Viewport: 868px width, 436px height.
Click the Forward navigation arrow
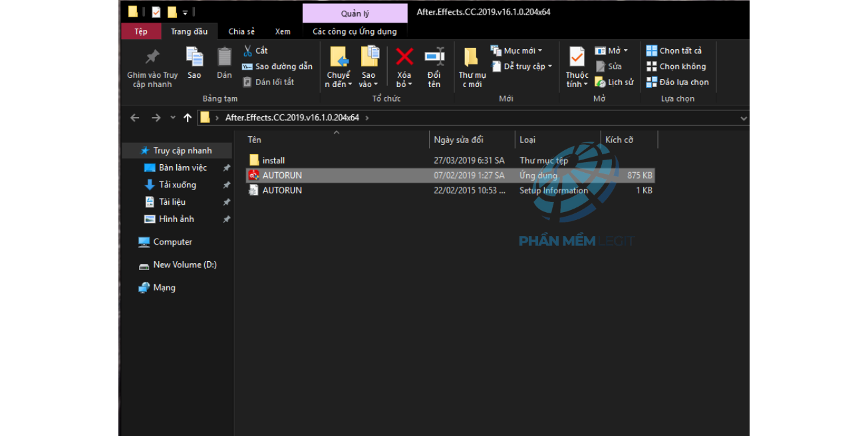click(x=156, y=118)
